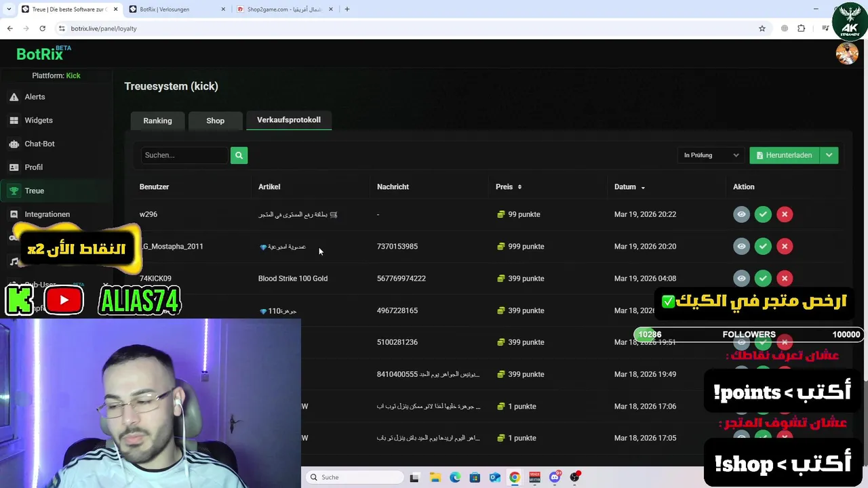Image resolution: width=868 pixels, height=488 pixels.
Task: Click the site information icon in address bar
Action: point(62,28)
